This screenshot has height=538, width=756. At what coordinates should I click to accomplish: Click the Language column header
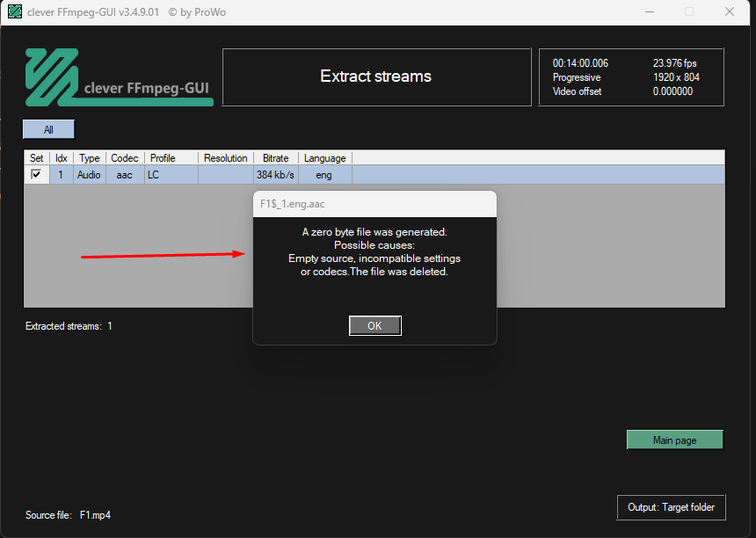[x=325, y=158]
